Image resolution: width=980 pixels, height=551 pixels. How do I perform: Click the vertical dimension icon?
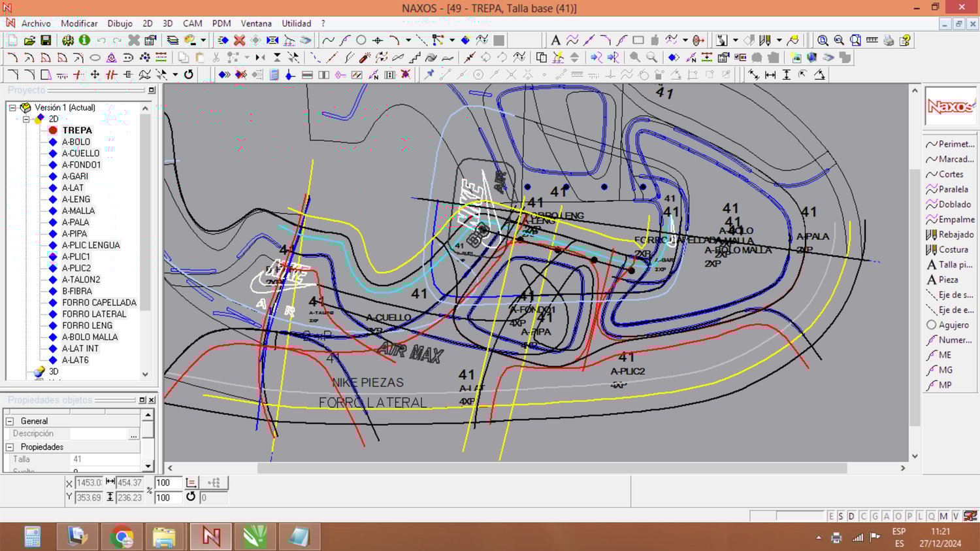(x=787, y=75)
